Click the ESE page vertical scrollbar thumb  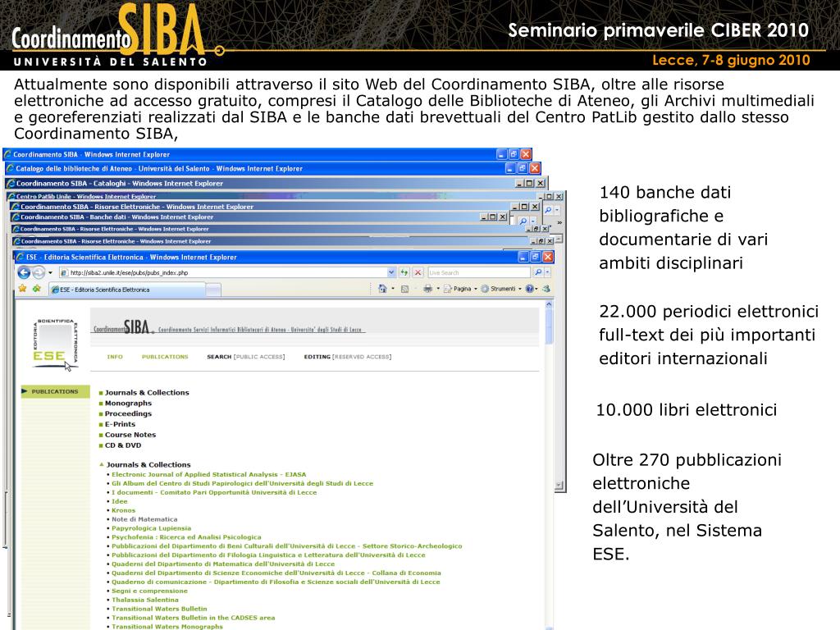pos(549,326)
